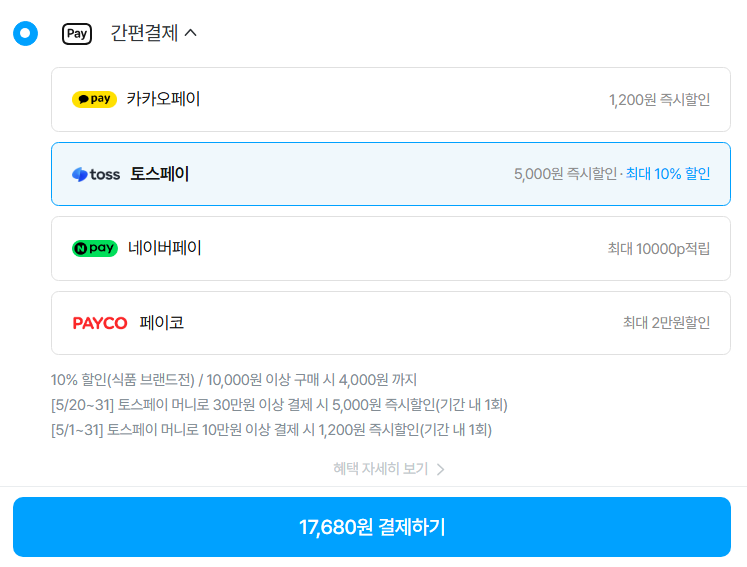Choose the 네이버페이 payment option
This screenshot has width=747, height=567.
click(x=391, y=248)
